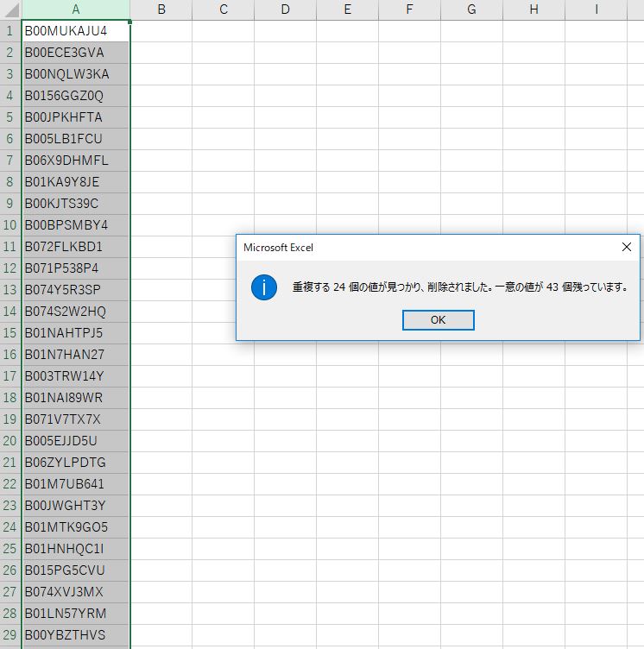
Task: Click OK in the Microsoft Excel dialog
Action: 439,320
